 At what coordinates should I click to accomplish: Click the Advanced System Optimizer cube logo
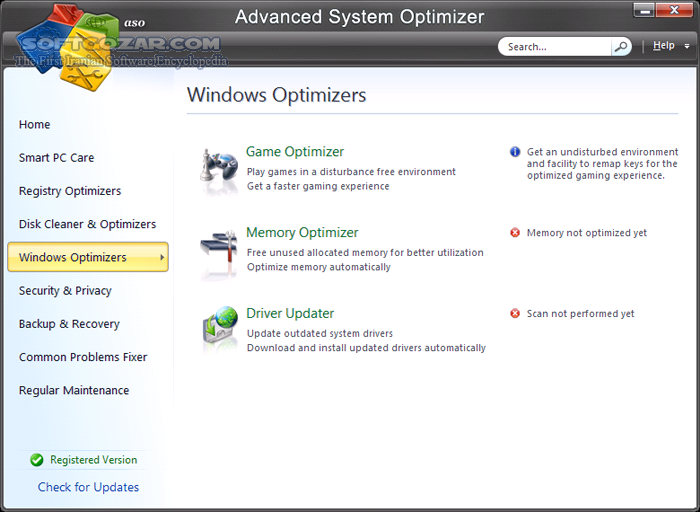[x=68, y=46]
